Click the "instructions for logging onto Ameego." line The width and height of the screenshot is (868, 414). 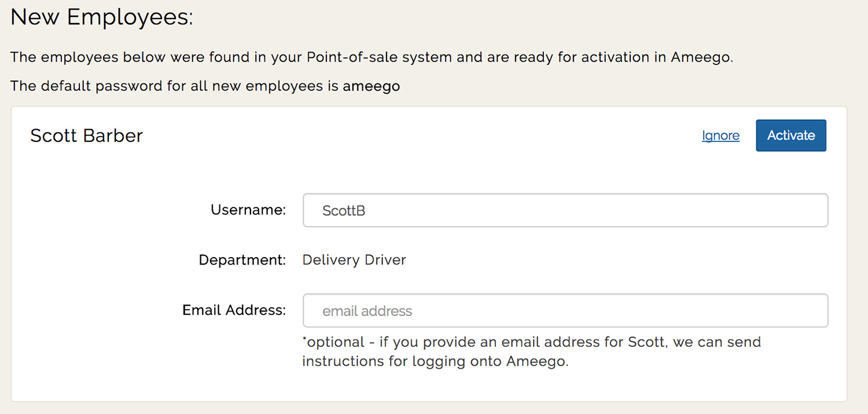[x=435, y=361]
